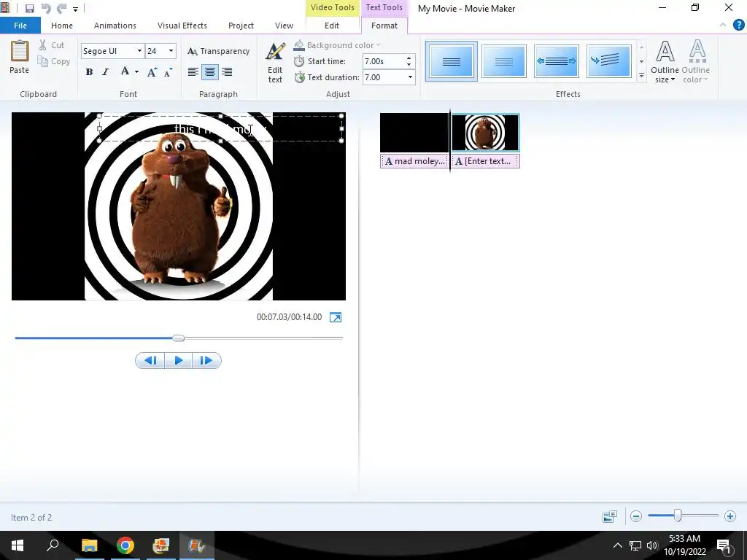Select the 'mad moley...' caption item
Viewport: 747px width, 560px height.
coord(414,161)
